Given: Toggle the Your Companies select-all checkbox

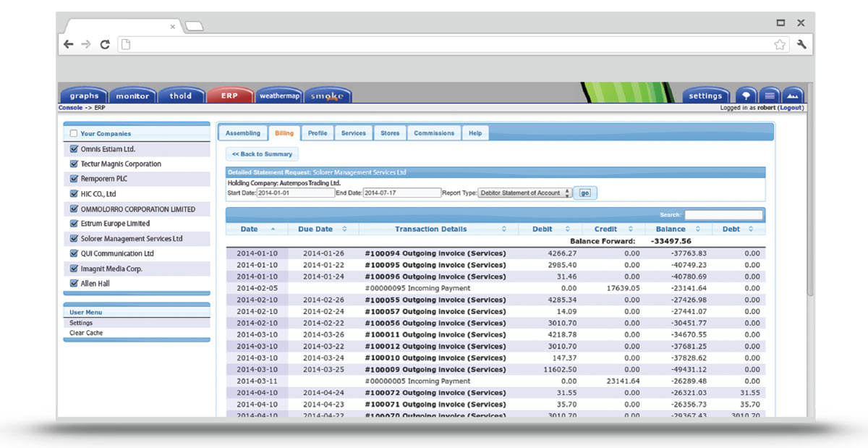Looking at the screenshot, I should [74, 134].
